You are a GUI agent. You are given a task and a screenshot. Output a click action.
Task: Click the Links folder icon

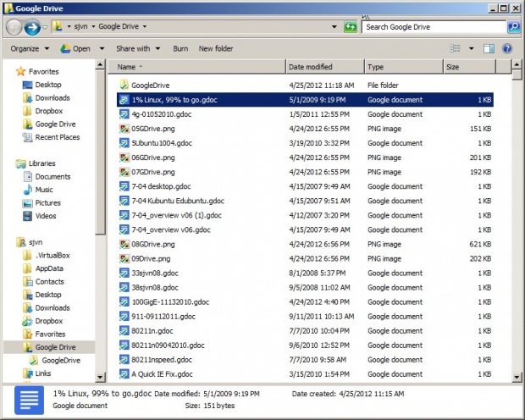27,373
